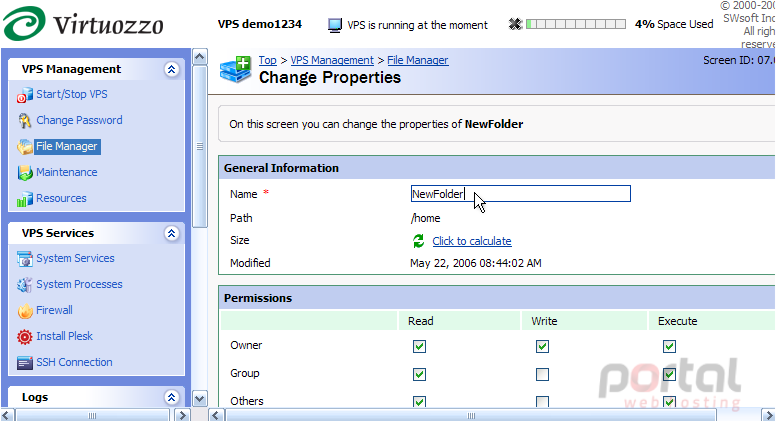Click the space used progress bar

(576, 24)
